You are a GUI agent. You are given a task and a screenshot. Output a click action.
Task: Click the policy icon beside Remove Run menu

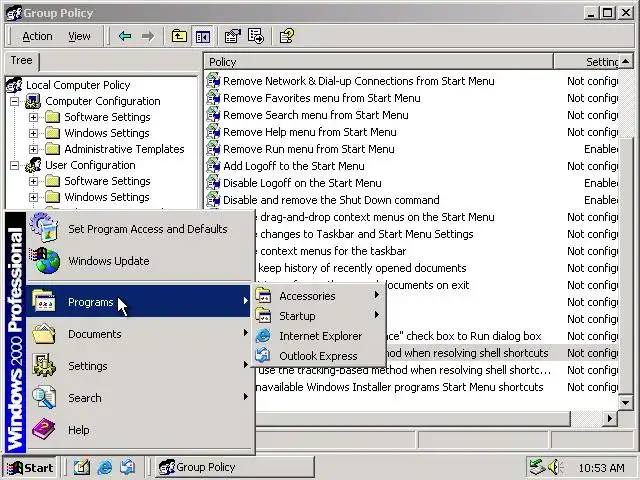click(x=213, y=149)
